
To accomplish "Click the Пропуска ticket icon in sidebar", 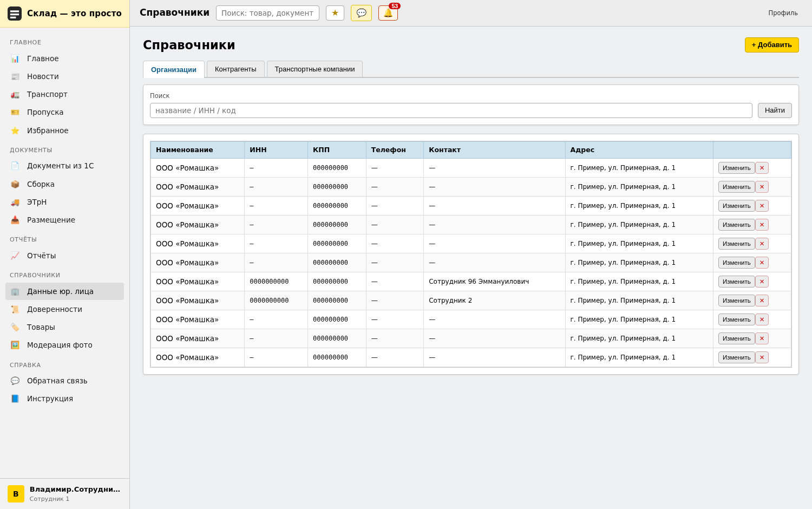I will click(15, 112).
